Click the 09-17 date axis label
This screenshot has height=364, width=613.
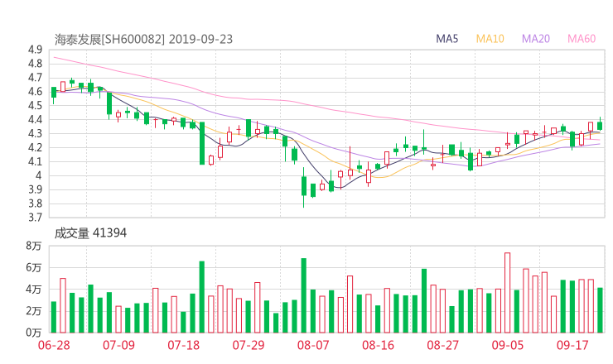pyautogui.click(x=572, y=345)
